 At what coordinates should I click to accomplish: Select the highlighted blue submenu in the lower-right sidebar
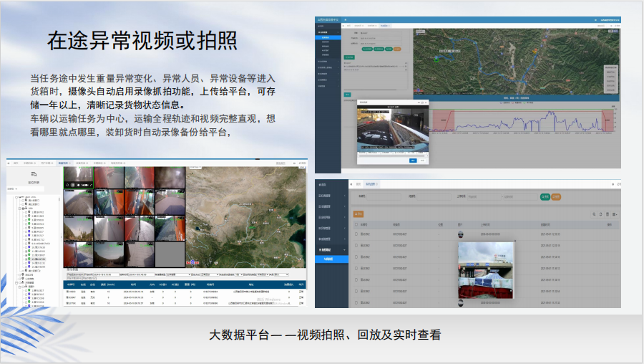point(331,259)
